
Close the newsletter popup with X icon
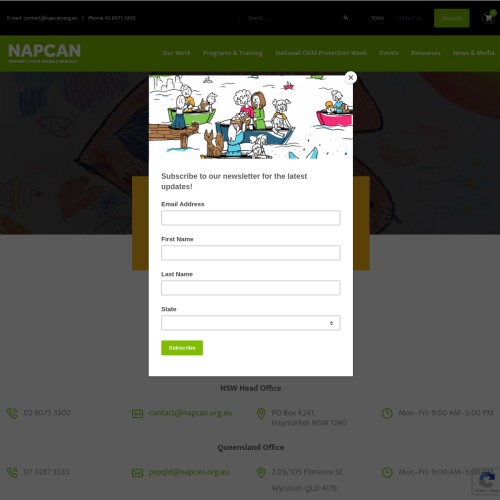[x=350, y=78]
